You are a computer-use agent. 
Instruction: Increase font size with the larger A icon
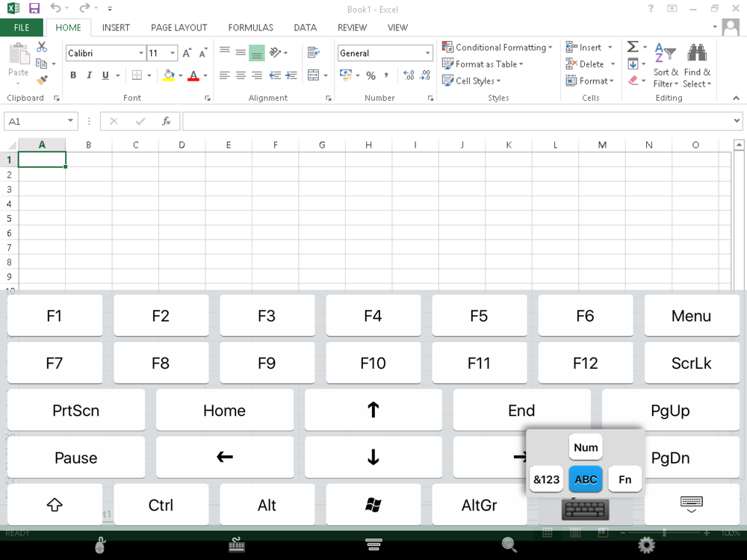pos(187,53)
